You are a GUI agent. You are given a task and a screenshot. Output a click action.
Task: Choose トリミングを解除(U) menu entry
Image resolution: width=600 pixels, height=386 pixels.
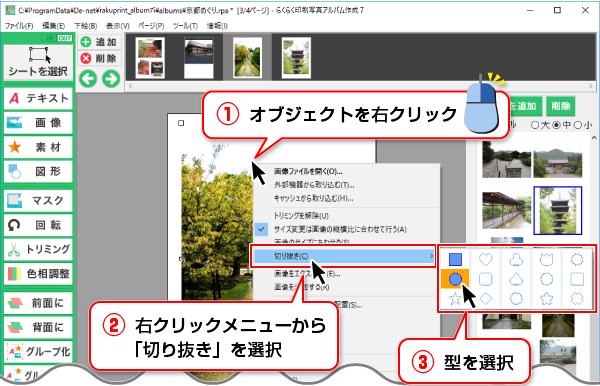(x=301, y=216)
